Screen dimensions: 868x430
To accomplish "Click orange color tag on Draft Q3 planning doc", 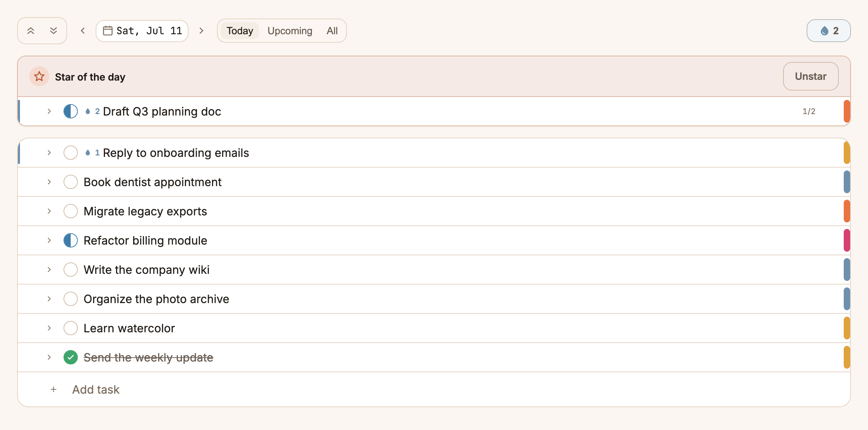I will tap(847, 111).
